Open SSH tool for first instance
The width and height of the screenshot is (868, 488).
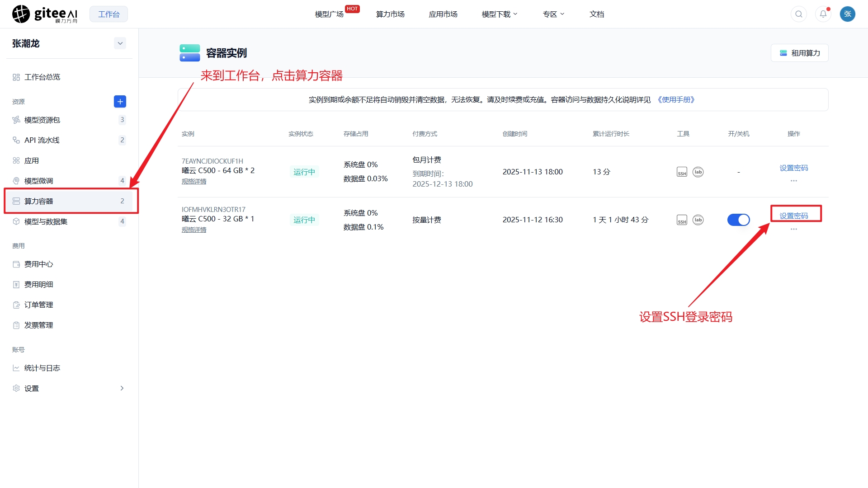pos(682,172)
